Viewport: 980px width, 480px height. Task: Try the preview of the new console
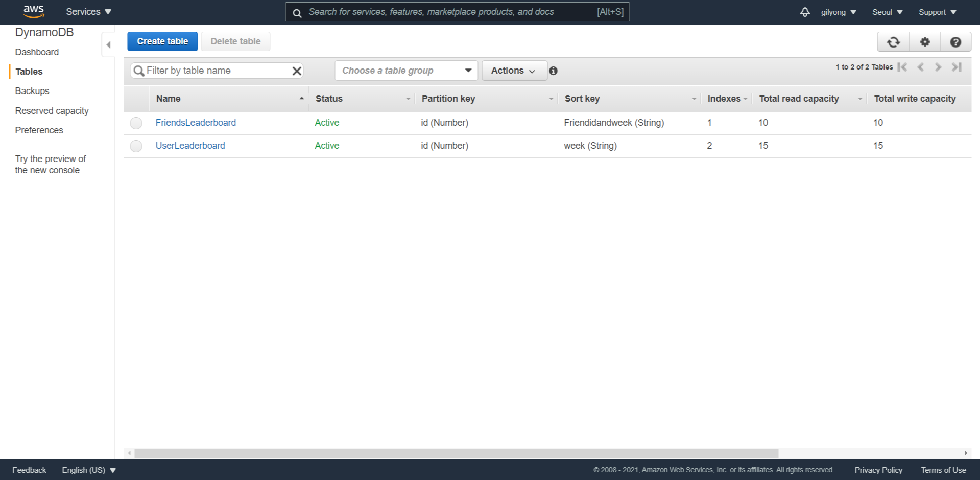click(x=50, y=165)
